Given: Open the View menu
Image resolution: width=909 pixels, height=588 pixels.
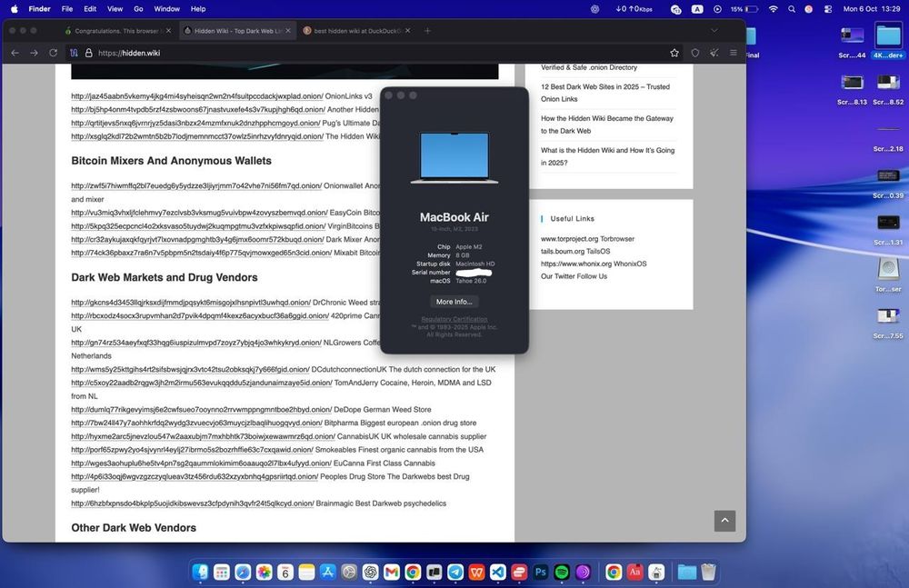Looking at the screenshot, I should 115,9.
